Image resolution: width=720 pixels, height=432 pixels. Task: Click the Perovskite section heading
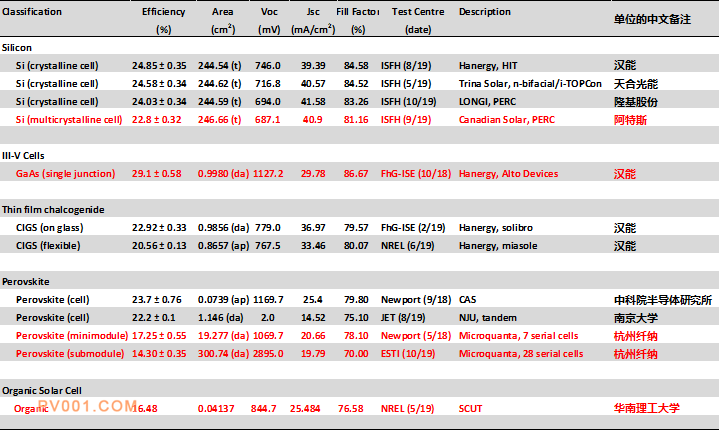pos(26,282)
